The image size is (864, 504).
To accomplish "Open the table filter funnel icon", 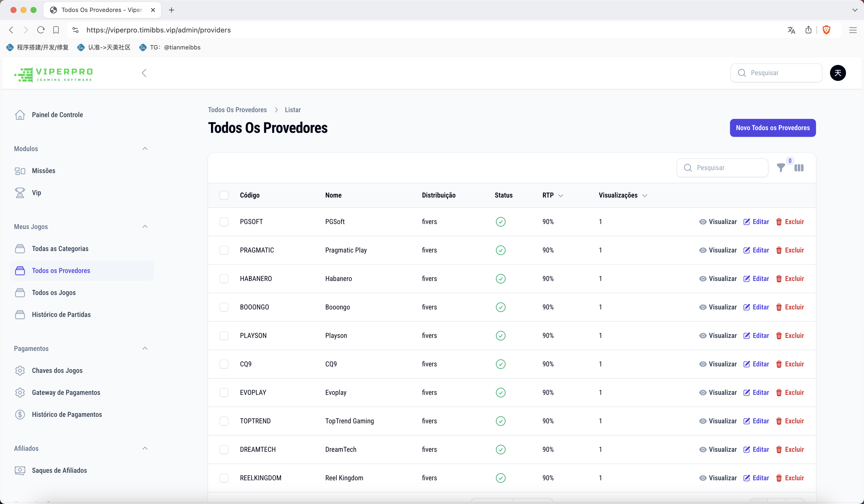I will (781, 168).
